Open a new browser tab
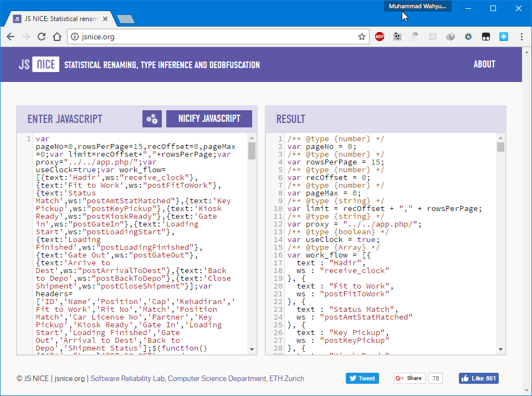532x396 pixels. point(126,19)
